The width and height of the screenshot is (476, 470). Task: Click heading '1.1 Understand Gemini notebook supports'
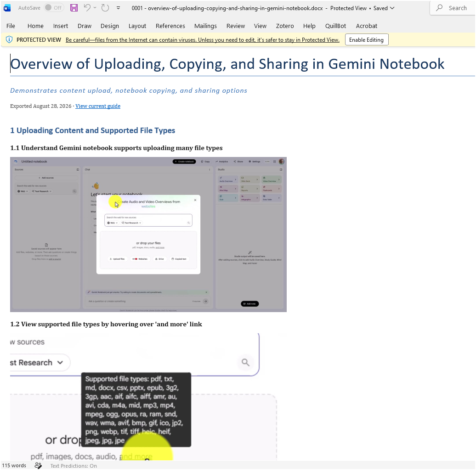point(116,148)
